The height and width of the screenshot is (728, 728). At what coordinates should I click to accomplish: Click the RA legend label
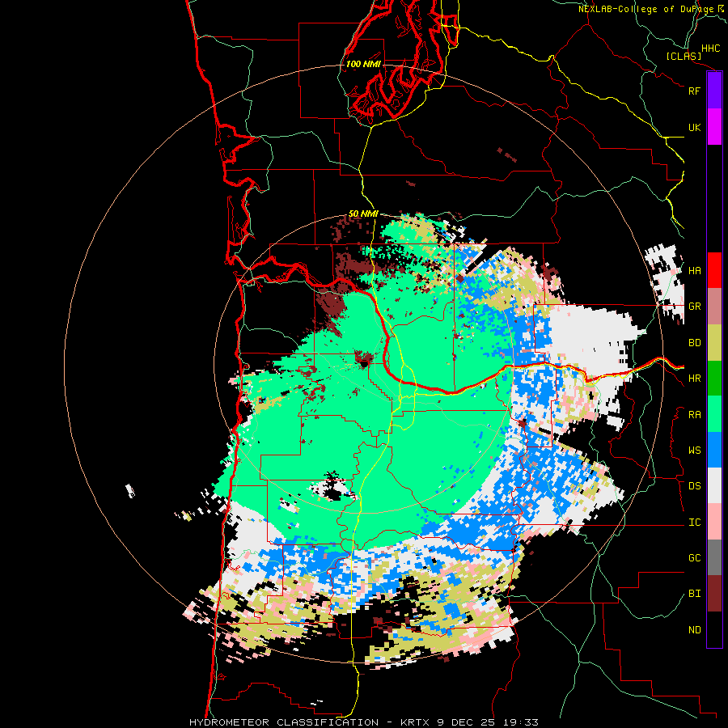point(694,415)
